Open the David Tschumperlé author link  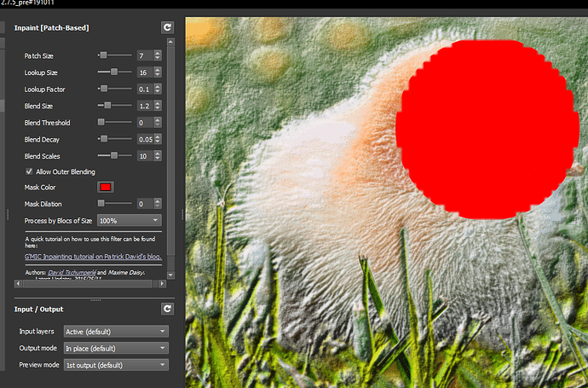coord(72,272)
